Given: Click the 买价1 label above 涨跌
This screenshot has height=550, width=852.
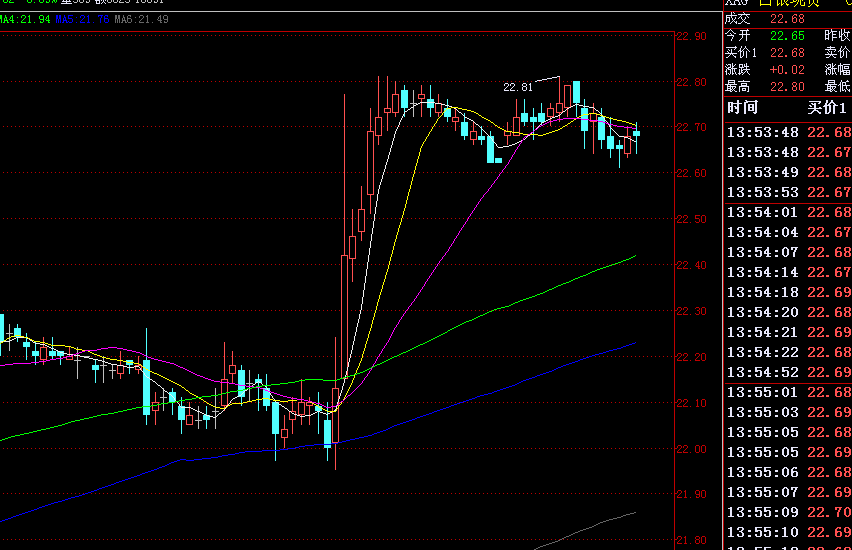Looking at the screenshot, I should (741, 53).
